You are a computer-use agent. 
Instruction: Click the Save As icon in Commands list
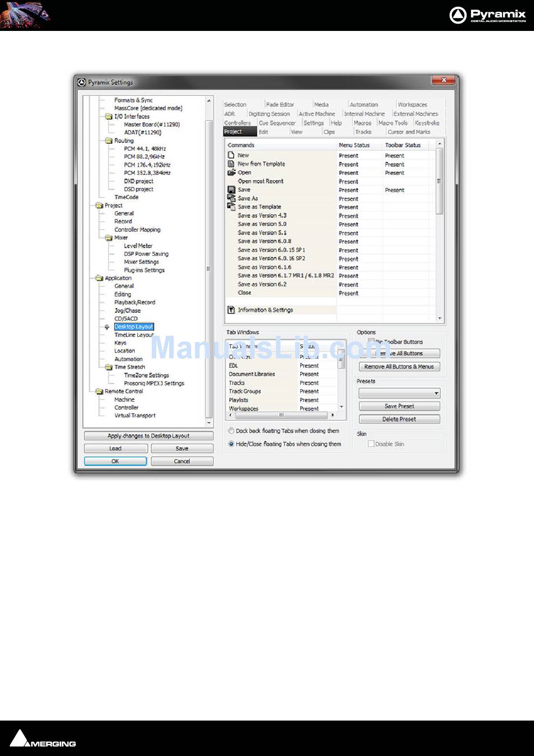(231, 198)
